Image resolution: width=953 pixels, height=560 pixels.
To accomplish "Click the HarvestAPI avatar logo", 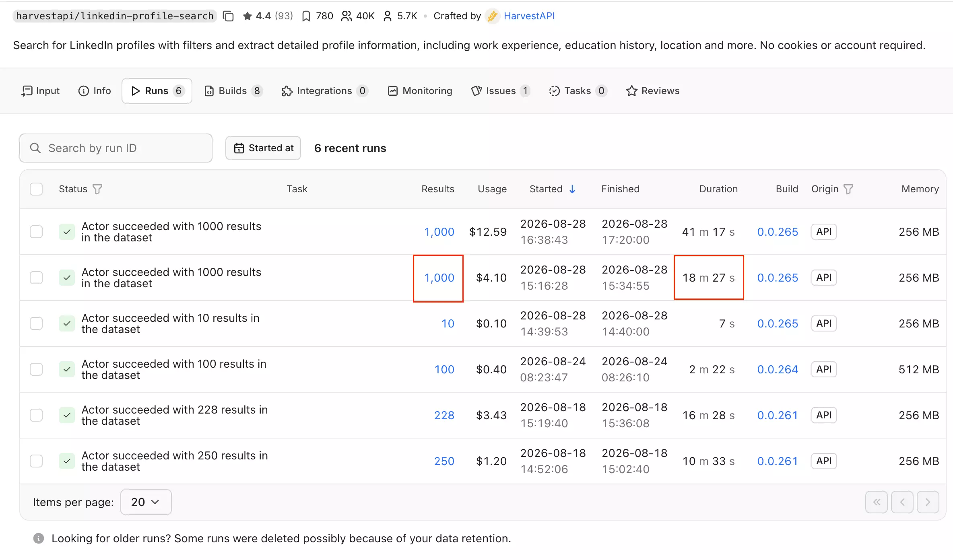I will tap(492, 16).
